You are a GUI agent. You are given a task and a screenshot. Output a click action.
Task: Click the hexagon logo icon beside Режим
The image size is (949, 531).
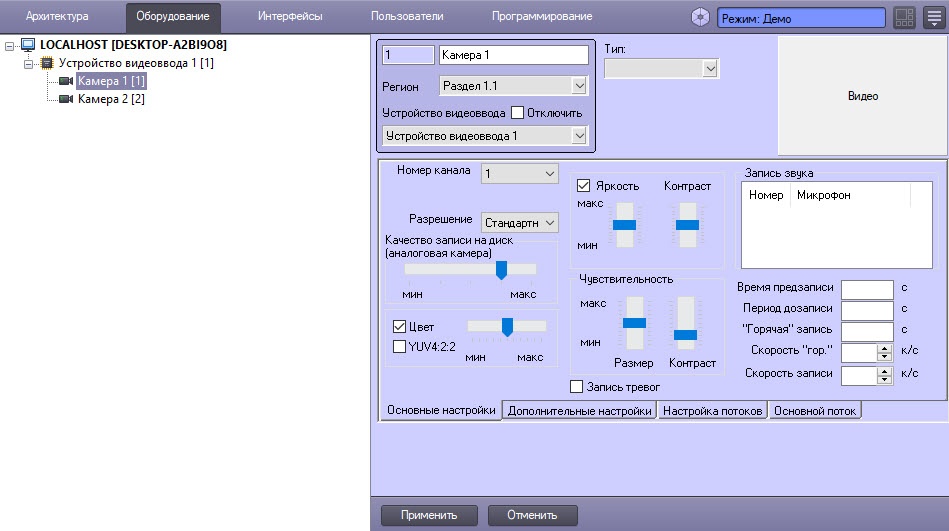tap(700, 17)
